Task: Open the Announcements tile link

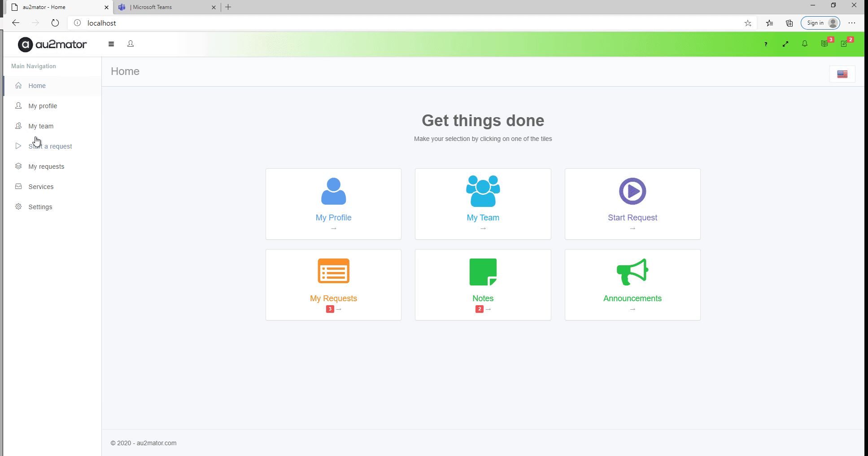Action: [x=632, y=298]
